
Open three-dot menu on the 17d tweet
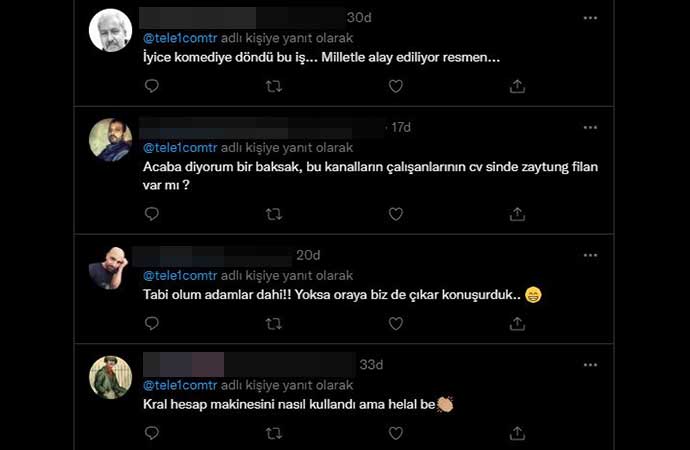[590, 128]
